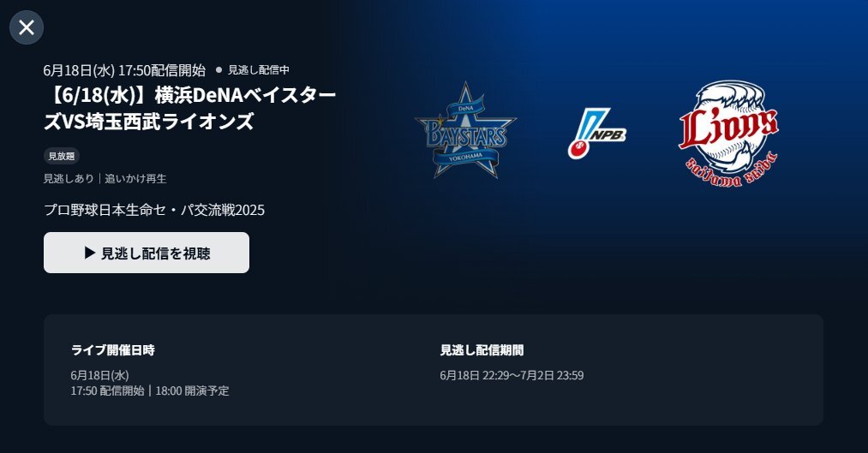Click the play triangle icon in watch button
The image size is (868, 453).
coord(90,253)
